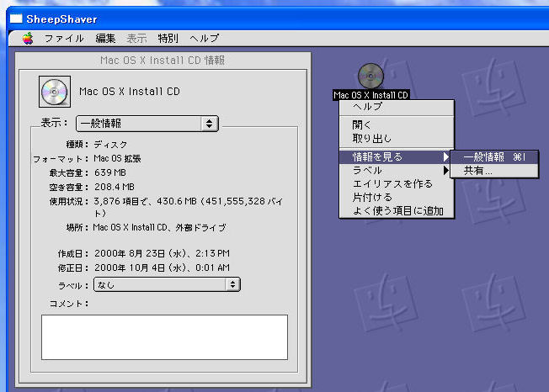Select the Mac OS X Install CD desktop icon

pos(370,76)
